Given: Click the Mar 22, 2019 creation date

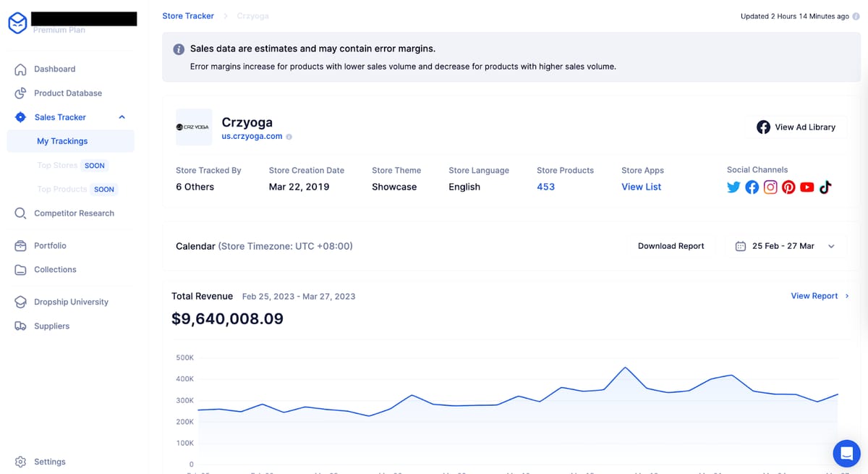Looking at the screenshot, I should coord(299,187).
